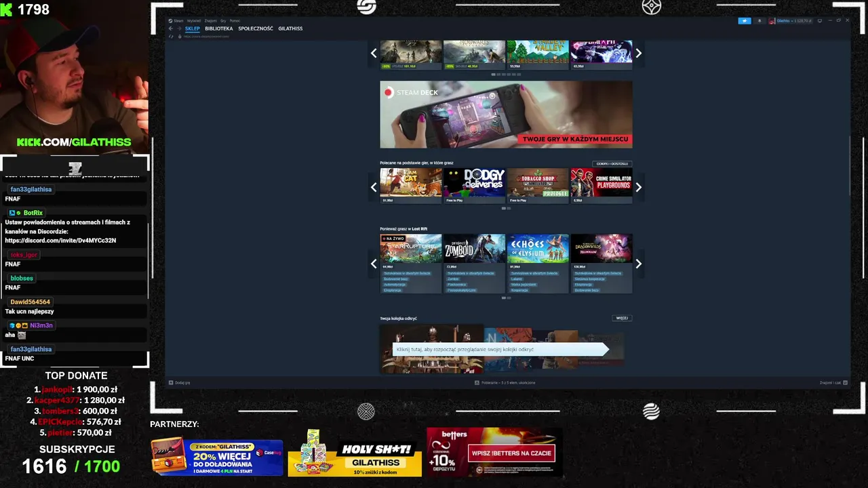
Task: Click username Dawid564564 in chat
Action: 30,302
